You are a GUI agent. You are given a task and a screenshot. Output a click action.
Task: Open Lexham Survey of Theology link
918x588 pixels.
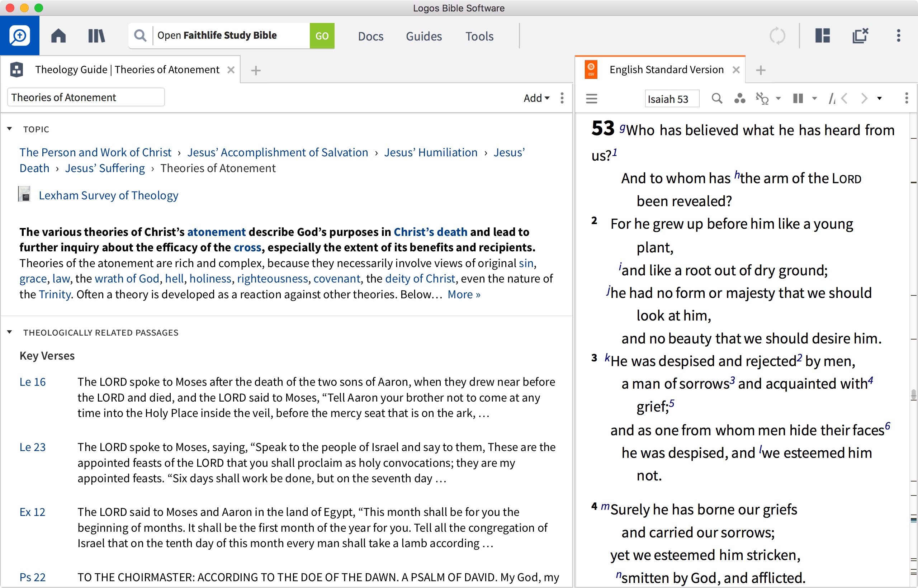coord(108,195)
